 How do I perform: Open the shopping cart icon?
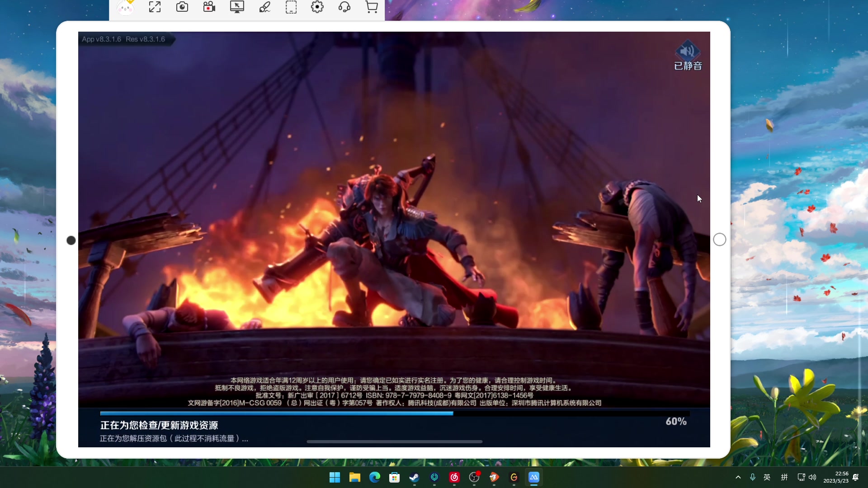pos(372,7)
